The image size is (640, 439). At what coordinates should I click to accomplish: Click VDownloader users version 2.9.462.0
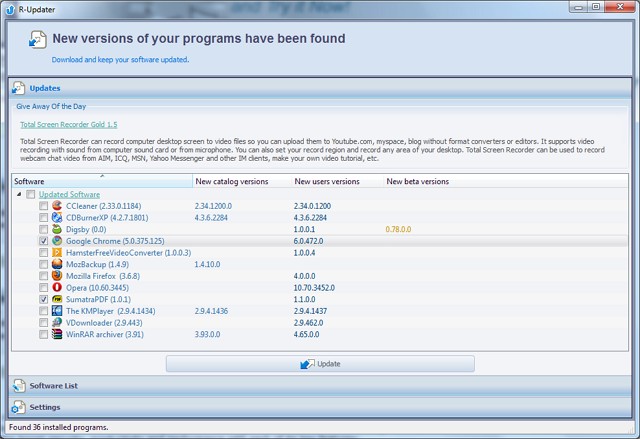pyautogui.click(x=308, y=323)
